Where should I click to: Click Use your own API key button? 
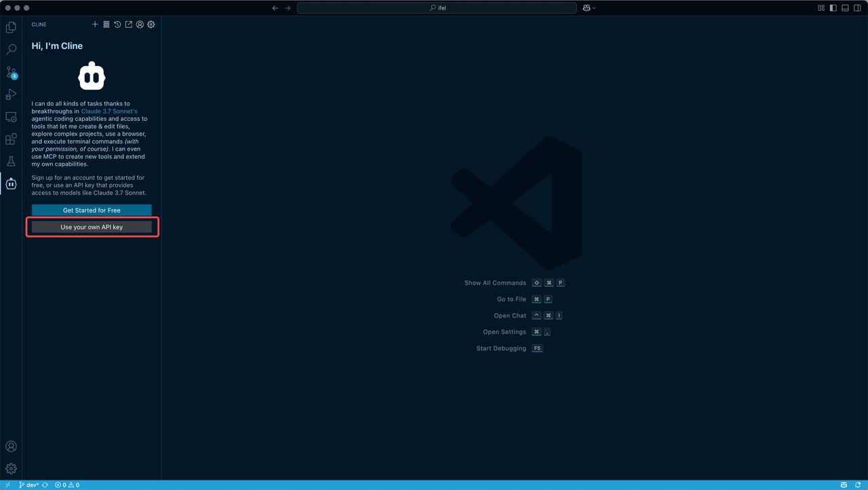click(92, 227)
